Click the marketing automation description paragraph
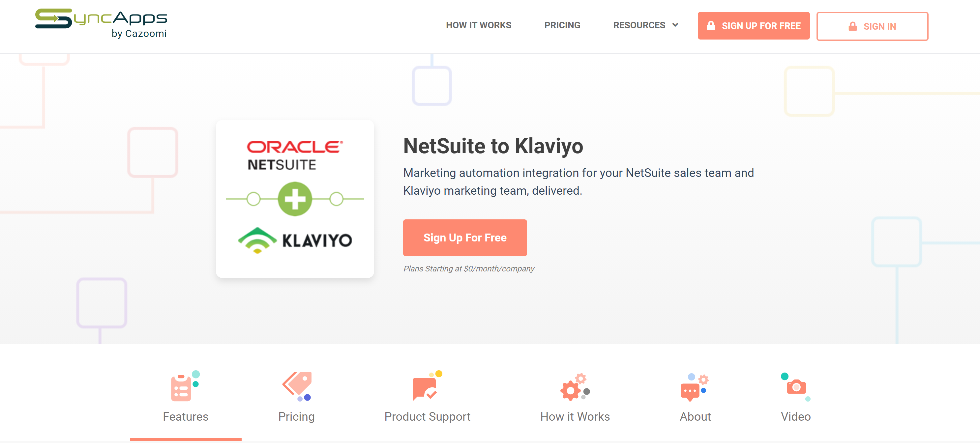 [578, 182]
